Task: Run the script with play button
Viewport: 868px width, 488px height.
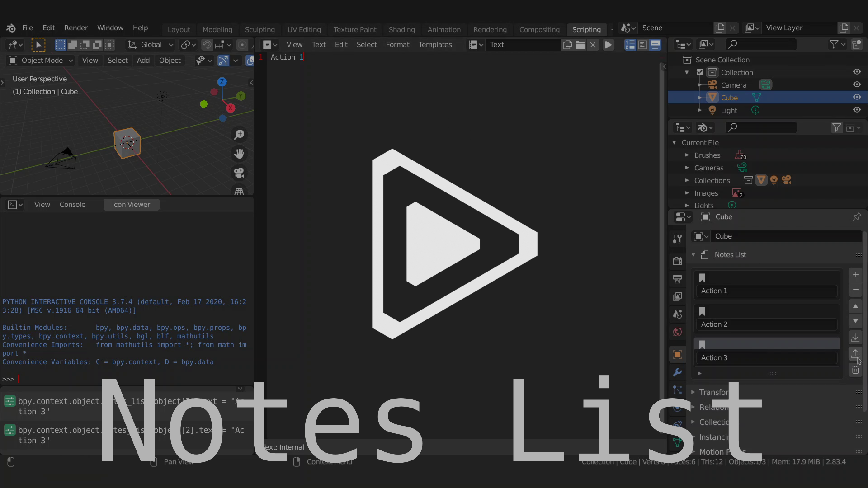Action: [609, 45]
